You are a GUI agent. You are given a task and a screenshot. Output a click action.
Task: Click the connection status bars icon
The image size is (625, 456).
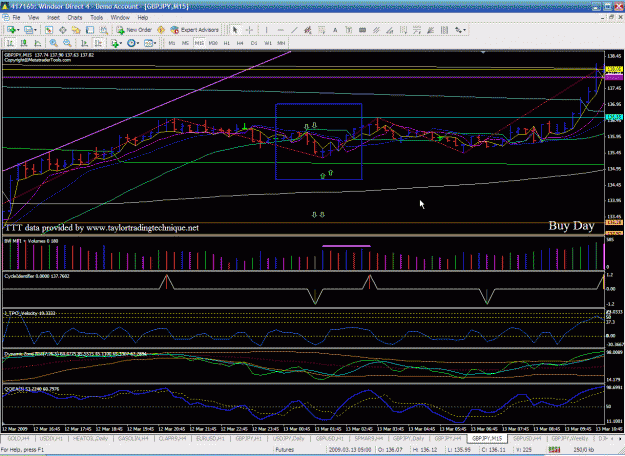click(x=554, y=450)
